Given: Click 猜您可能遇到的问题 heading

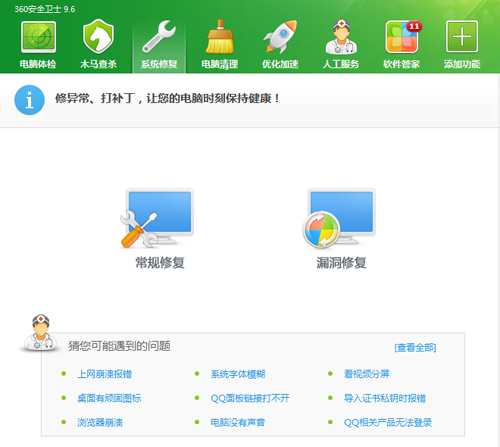Looking at the screenshot, I should pos(119,346).
